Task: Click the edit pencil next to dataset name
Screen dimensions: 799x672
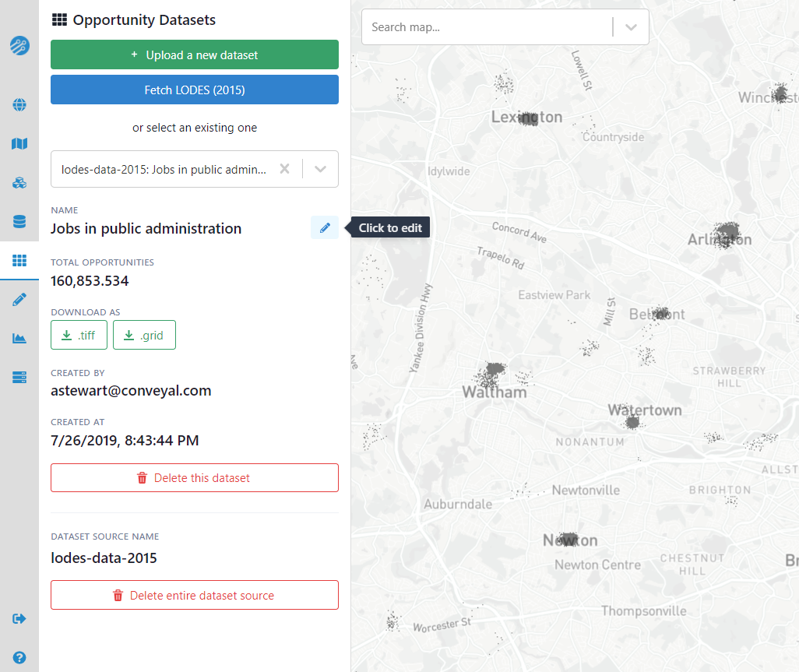Action: [325, 227]
